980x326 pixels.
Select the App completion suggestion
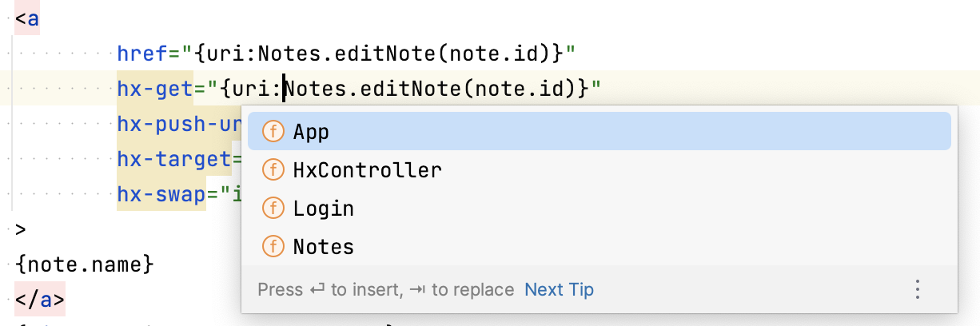[599, 132]
